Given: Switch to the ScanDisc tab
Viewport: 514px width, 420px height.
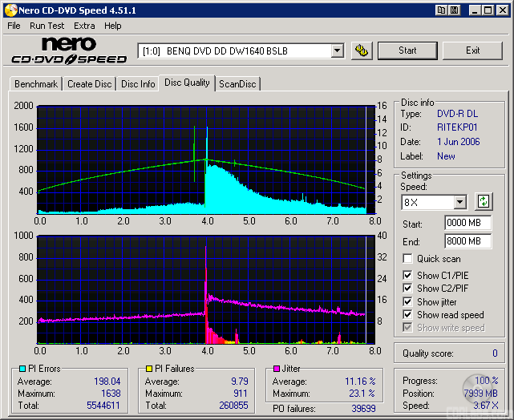Looking at the screenshot, I should 238,84.
